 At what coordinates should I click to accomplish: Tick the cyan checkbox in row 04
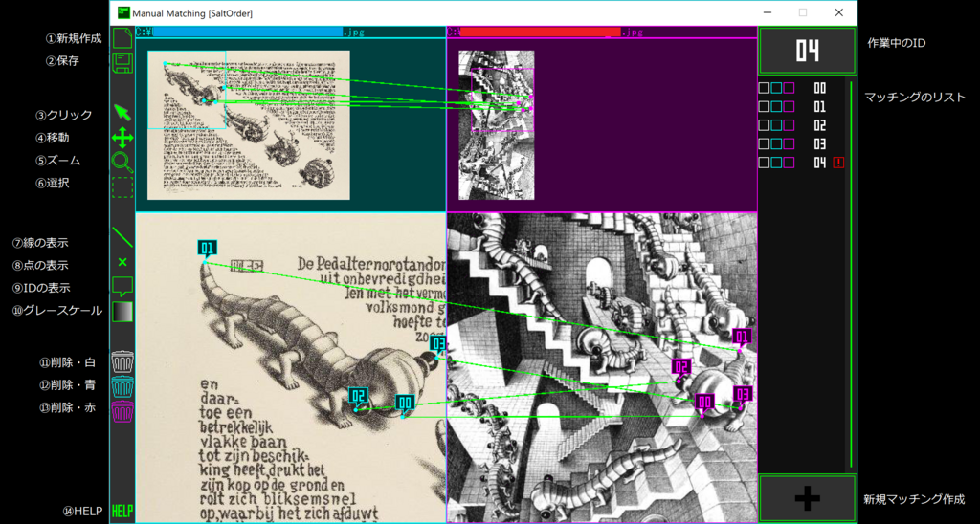[x=776, y=163]
